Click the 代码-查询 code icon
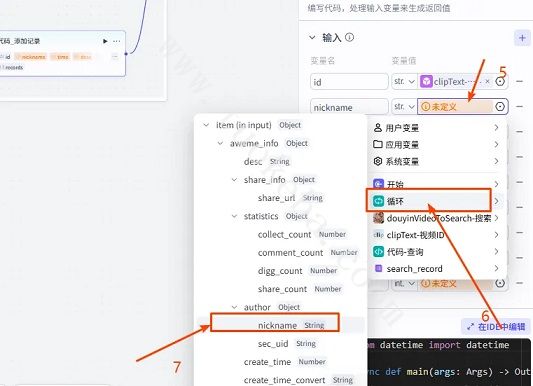This screenshot has height=386, width=533. [378, 252]
